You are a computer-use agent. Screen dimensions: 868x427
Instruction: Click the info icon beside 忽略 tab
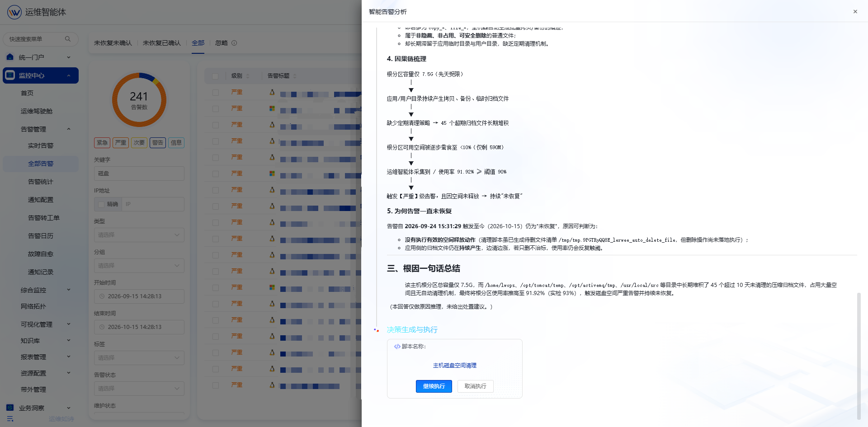(x=234, y=43)
